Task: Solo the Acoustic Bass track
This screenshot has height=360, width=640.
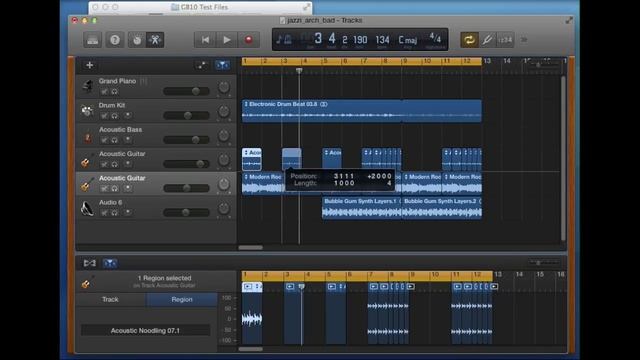Action: (x=115, y=140)
